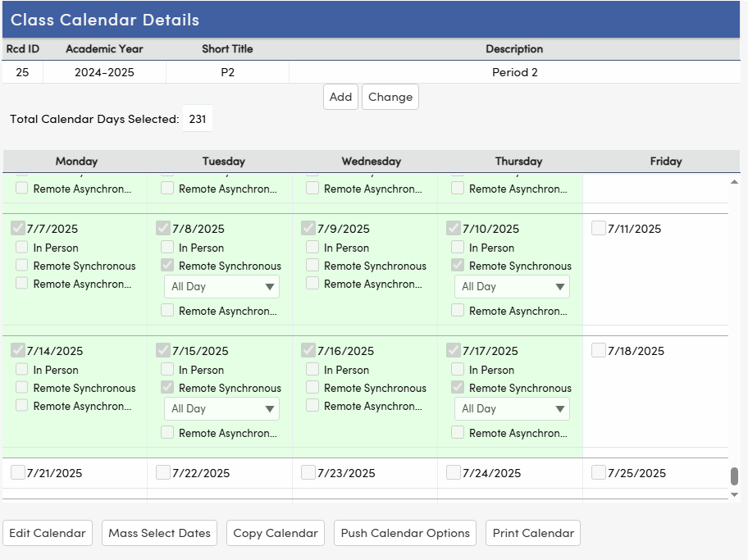Check Remote Synchronous under 7/9/2025
This screenshot has width=748, height=560.
312,265
